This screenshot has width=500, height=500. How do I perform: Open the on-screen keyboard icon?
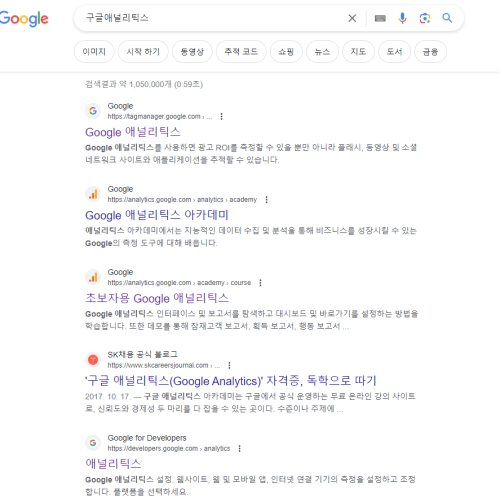point(380,18)
